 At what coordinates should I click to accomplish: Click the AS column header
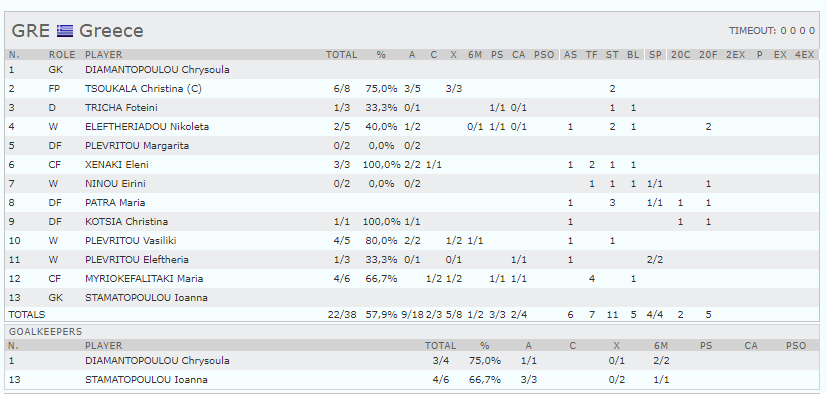click(x=570, y=55)
